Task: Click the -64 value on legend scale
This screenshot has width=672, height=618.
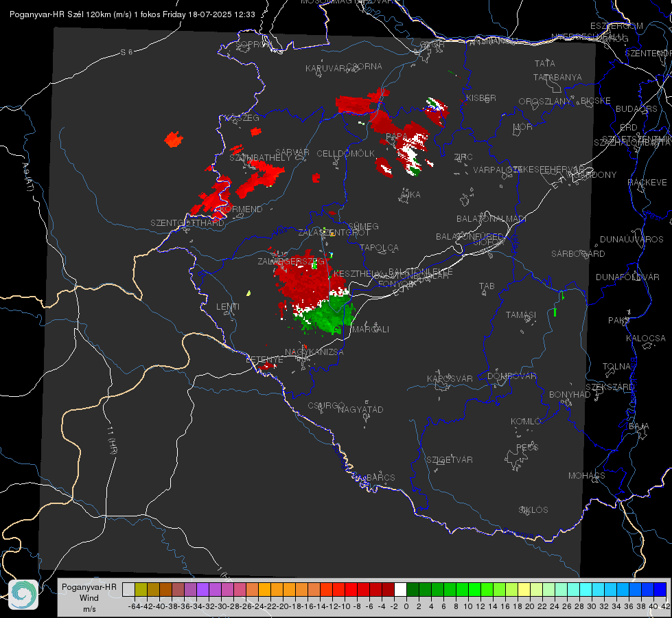Action: pos(135,606)
